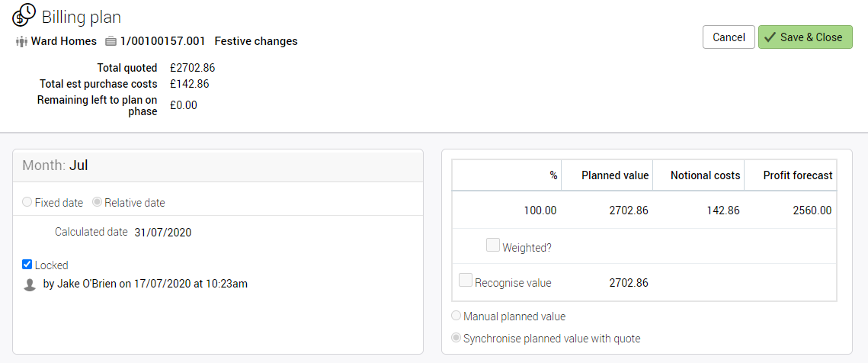Select Manual planned value option
Screen dimensions: 868x363
(456, 316)
